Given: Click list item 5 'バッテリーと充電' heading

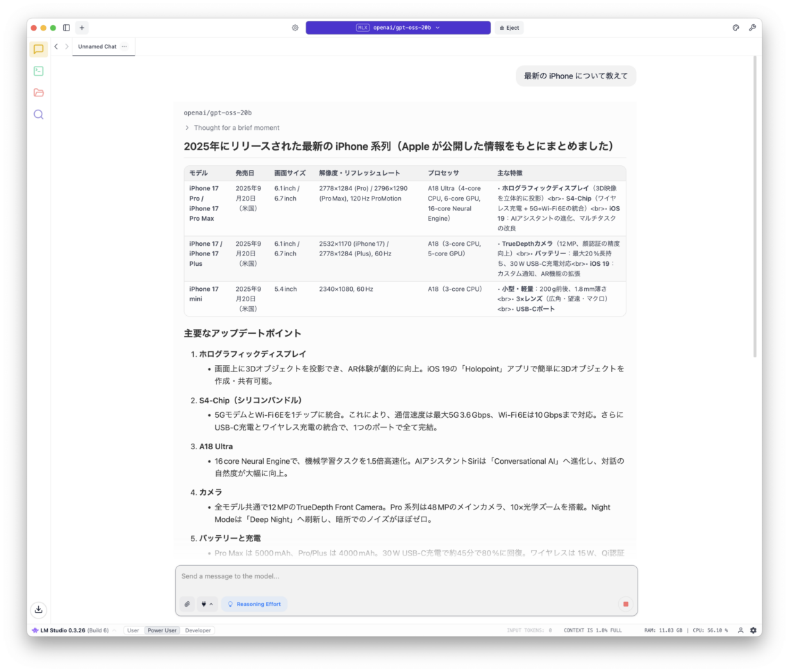Looking at the screenshot, I should pyautogui.click(x=230, y=538).
